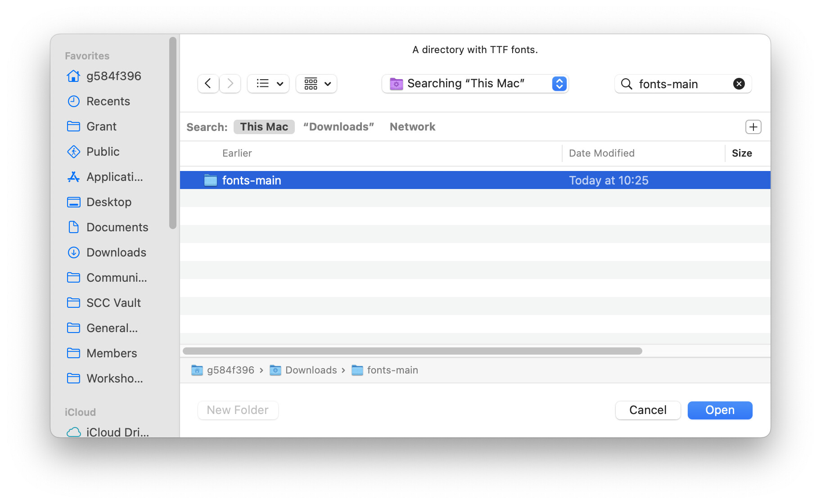
Task: Click the sidebar vertical scrollbar
Action: (173, 133)
